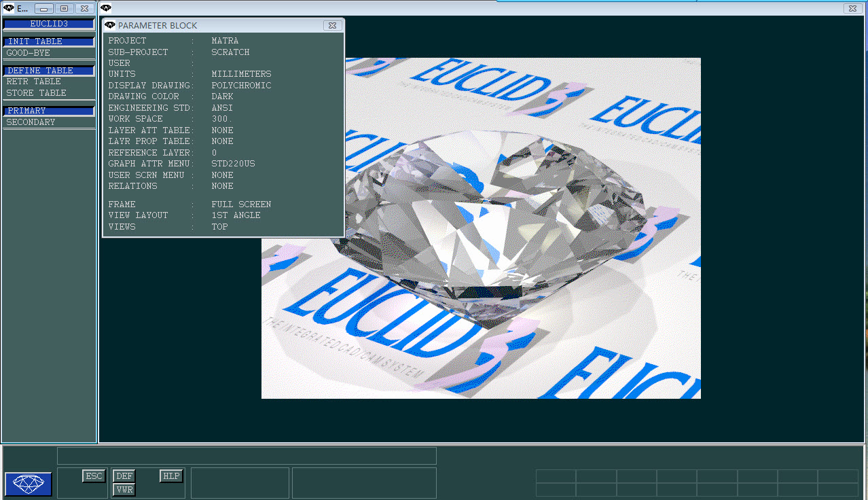Click the VIEWS parameter label
The image size is (868, 500).
(x=122, y=227)
